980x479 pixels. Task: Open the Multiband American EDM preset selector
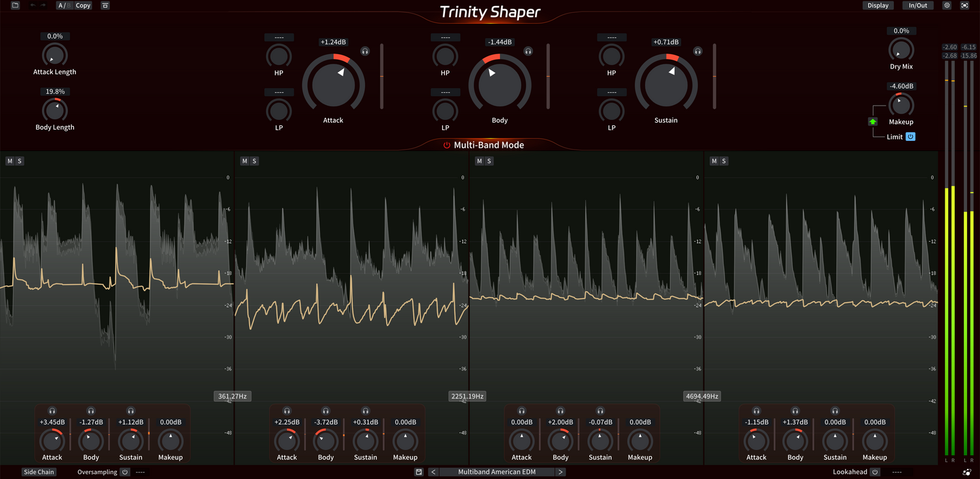click(497, 472)
